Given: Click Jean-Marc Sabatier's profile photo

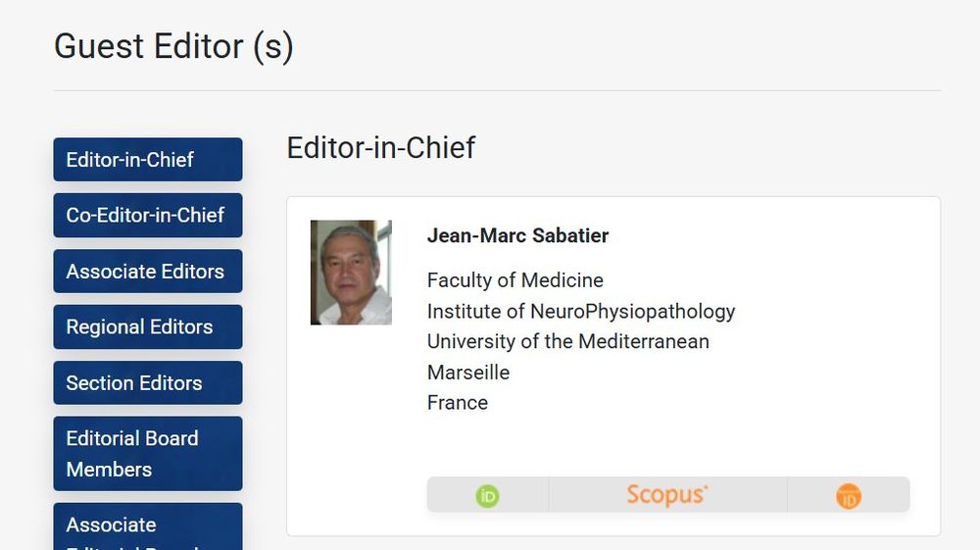Looking at the screenshot, I should pyautogui.click(x=351, y=273).
